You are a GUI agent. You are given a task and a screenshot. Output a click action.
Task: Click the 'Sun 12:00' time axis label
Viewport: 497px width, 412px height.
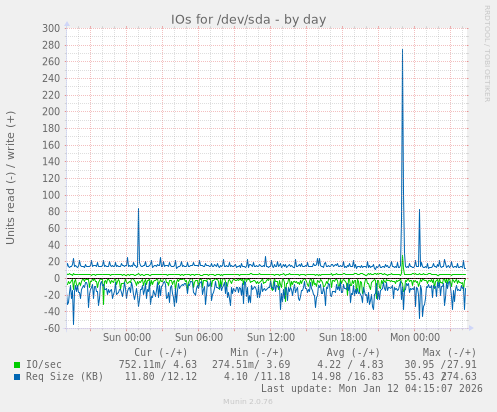(x=271, y=337)
